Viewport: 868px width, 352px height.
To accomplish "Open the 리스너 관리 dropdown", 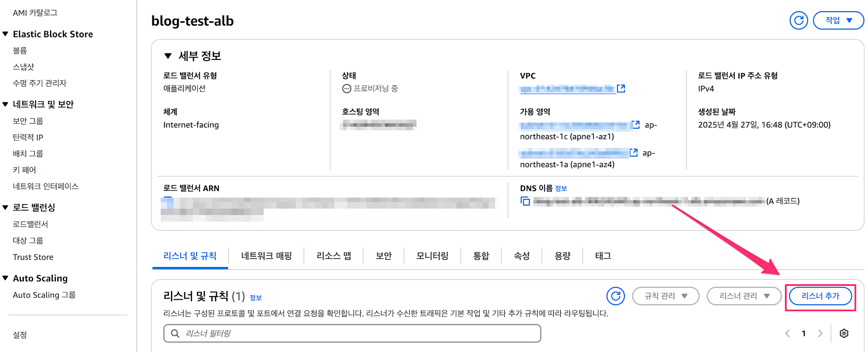I will click(x=744, y=296).
